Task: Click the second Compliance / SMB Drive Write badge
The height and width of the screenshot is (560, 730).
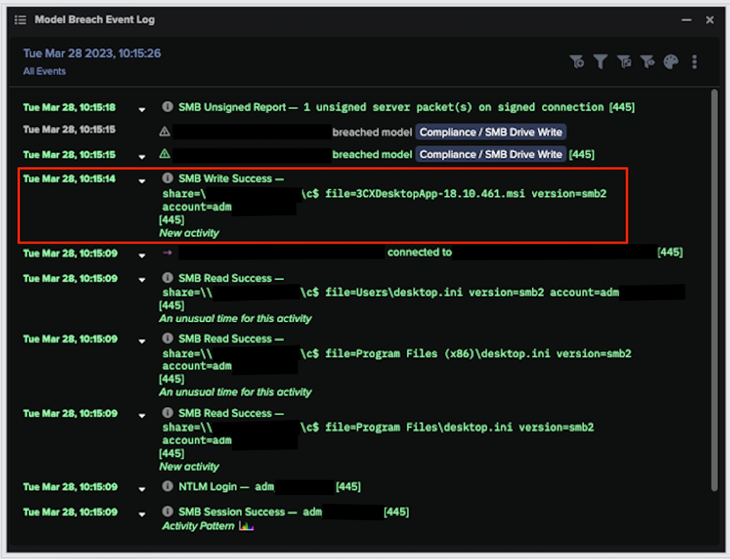Action: (490, 154)
